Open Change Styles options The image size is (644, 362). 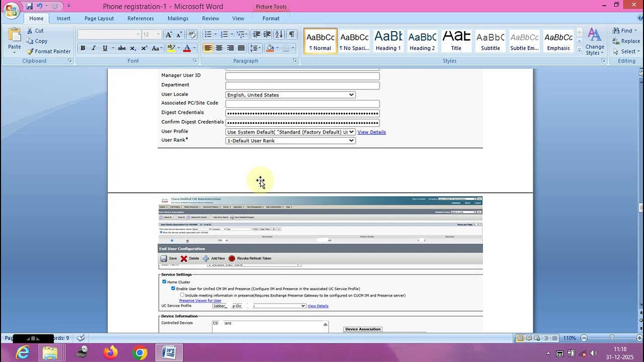[595, 42]
